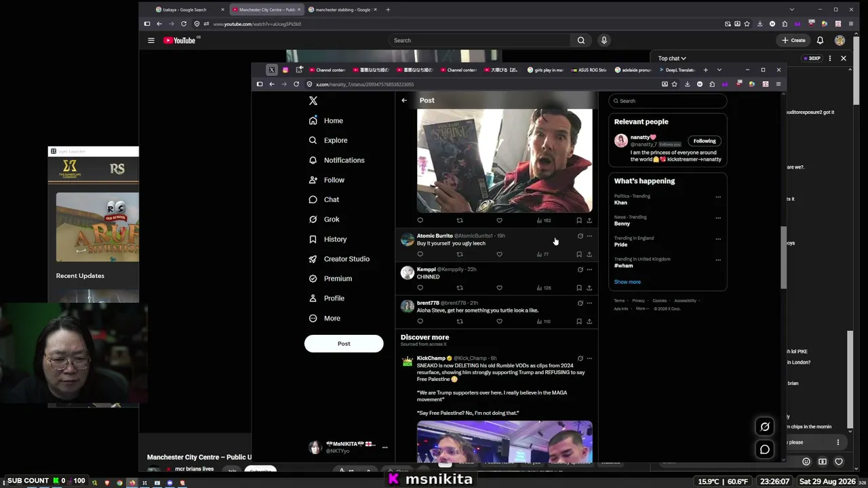Share brent778's reply
Image resolution: width=868 pixels, height=488 pixels.
(589, 321)
